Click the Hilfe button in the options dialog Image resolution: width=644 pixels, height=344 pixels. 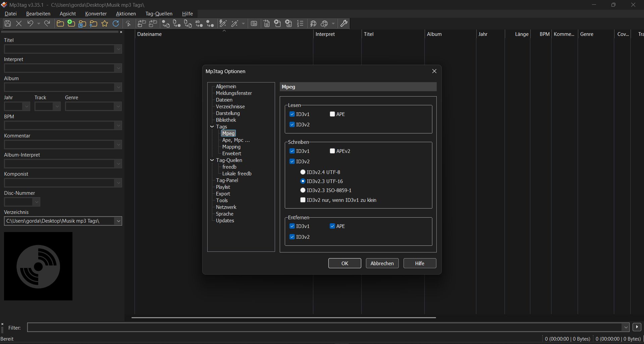(x=420, y=264)
